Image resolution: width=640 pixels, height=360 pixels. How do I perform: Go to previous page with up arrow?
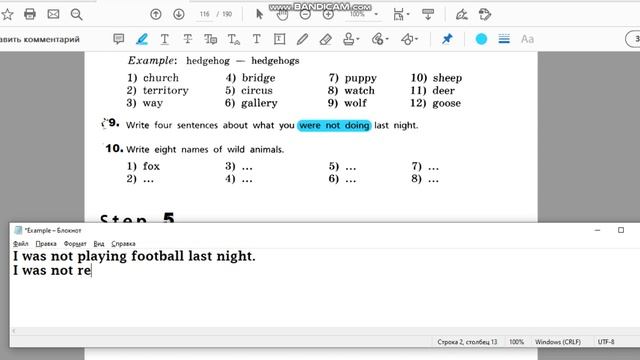pyautogui.click(x=156, y=14)
